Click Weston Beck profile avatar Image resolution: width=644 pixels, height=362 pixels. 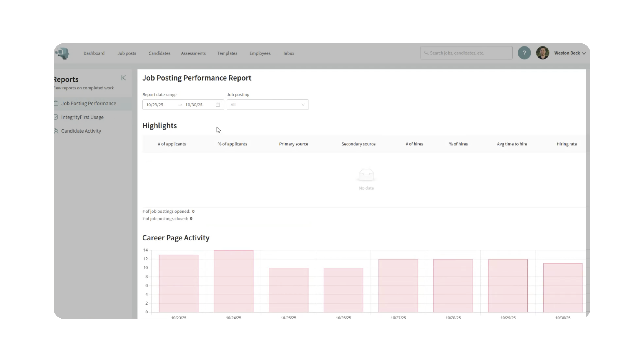pyautogui.click(x=542, y=53)
